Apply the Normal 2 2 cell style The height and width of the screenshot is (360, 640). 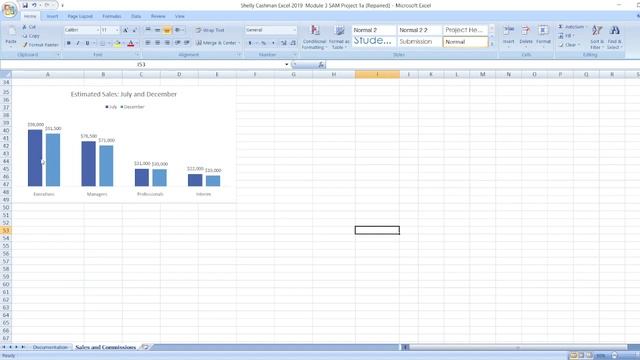click(419, 30)
